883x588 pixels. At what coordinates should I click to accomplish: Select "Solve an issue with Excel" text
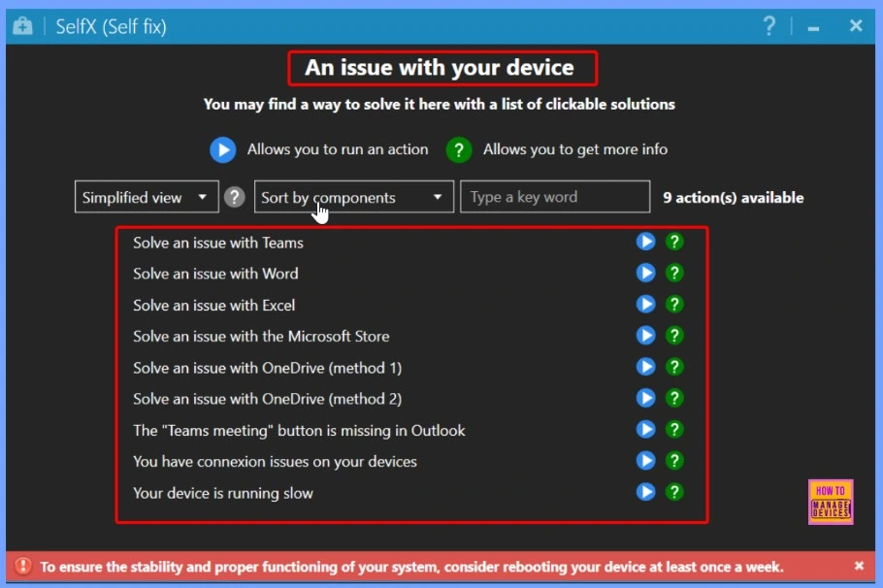point(214,306)
